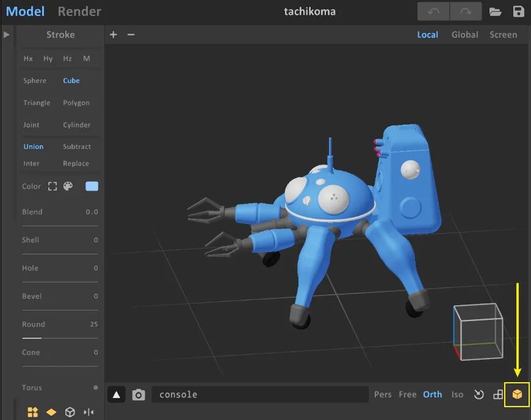Click the Cone slider track
The image size is (531, 420).
pyautogui.click(x=60, y=366)
